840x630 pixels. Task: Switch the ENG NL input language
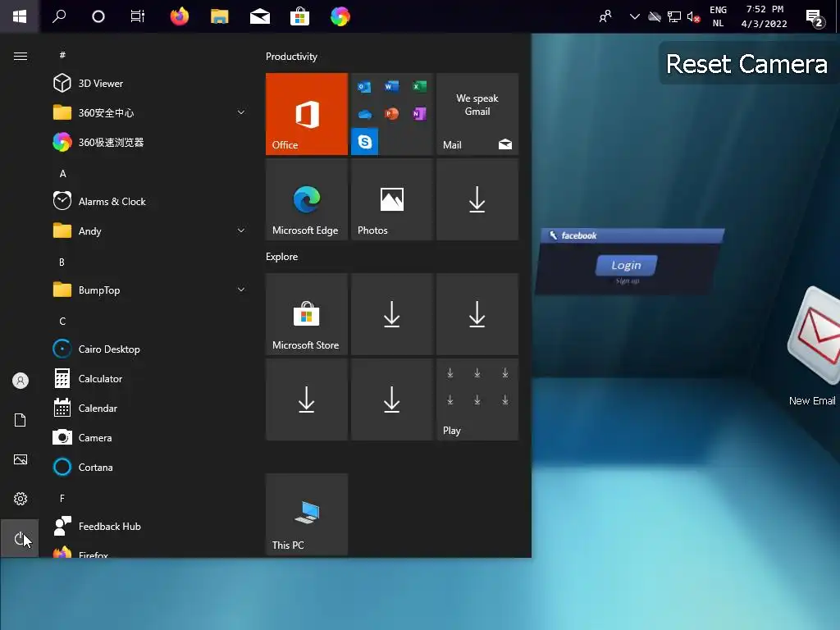click(719, 16)
